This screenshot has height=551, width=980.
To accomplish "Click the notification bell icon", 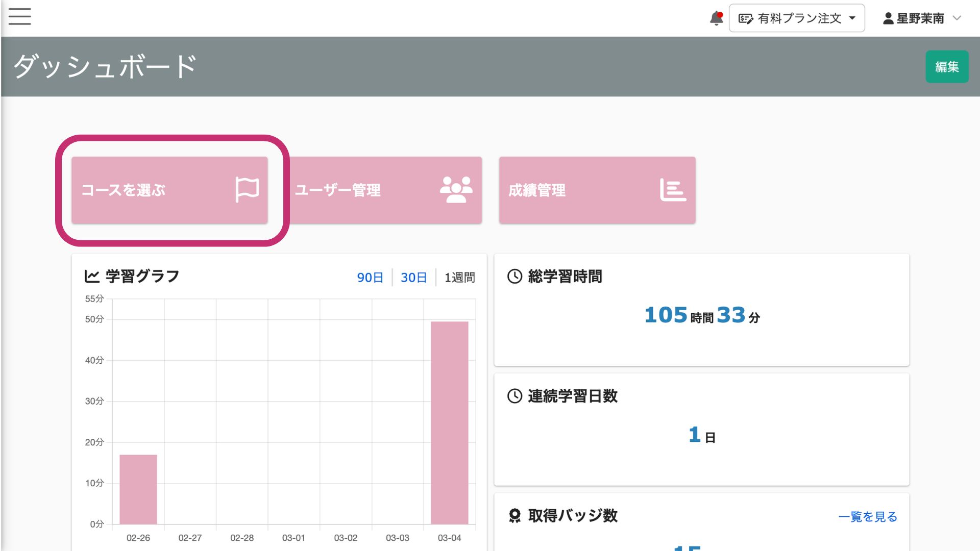I will tap(716, 18).
